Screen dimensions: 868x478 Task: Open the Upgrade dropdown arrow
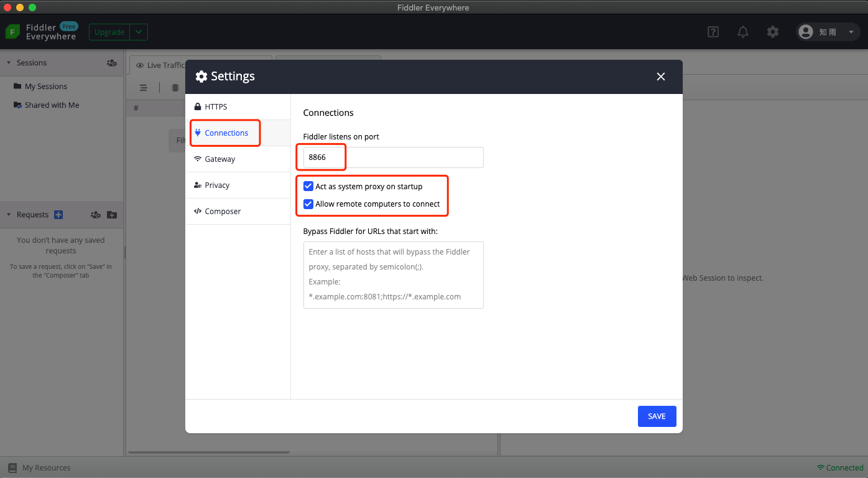coord(139,32)
